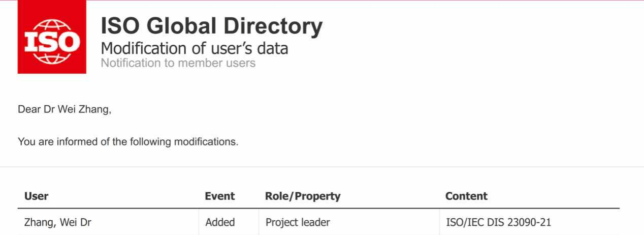This screenshot has height=235, width=644.
Task: Click the Content column header
Action: pos(466,196)
